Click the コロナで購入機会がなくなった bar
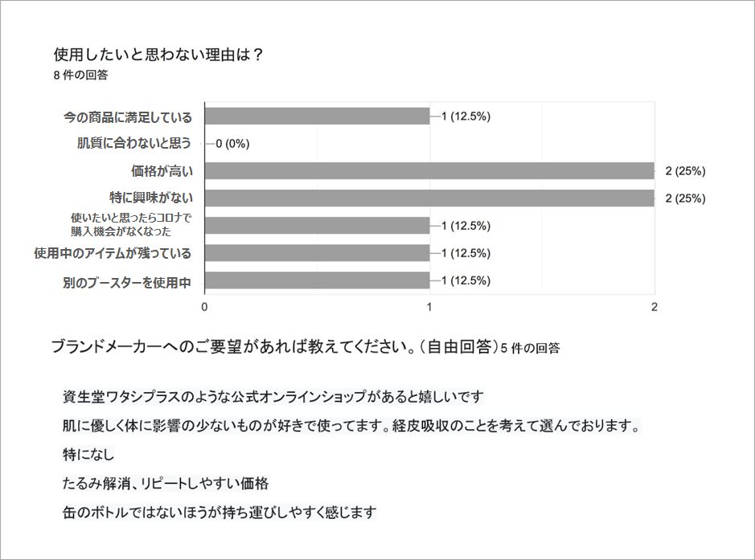 coord(318,226)
